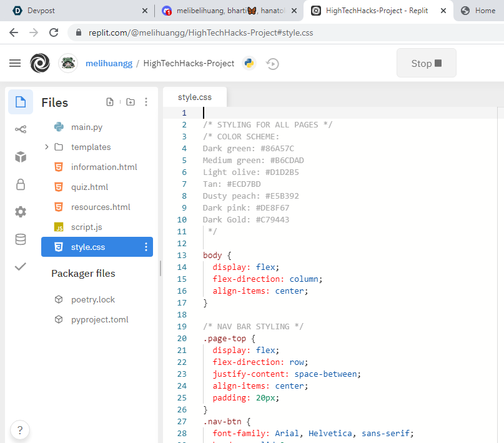Open the Packages cube icon

coord(21,157)
